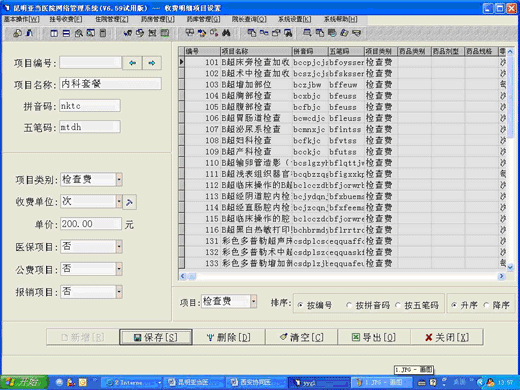Click the greyed 新增[R] button
The width and height of the screenshot is (520, 390).
coord(83,337)
